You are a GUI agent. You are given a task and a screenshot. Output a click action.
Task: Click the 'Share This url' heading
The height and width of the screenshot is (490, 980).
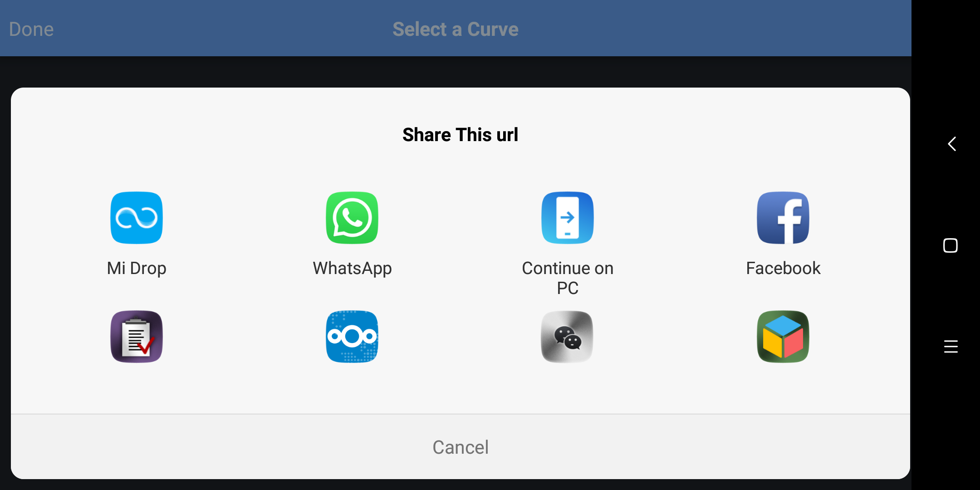coord(460,135)
